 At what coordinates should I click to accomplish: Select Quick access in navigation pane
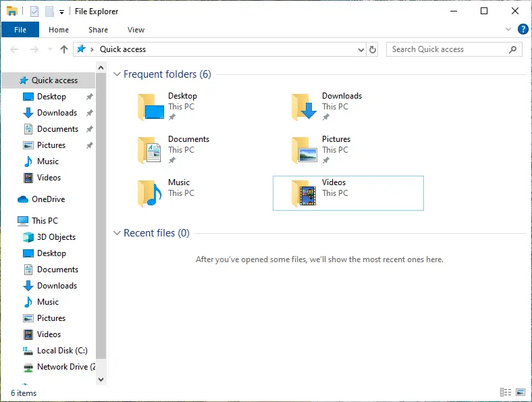[48, 80]
